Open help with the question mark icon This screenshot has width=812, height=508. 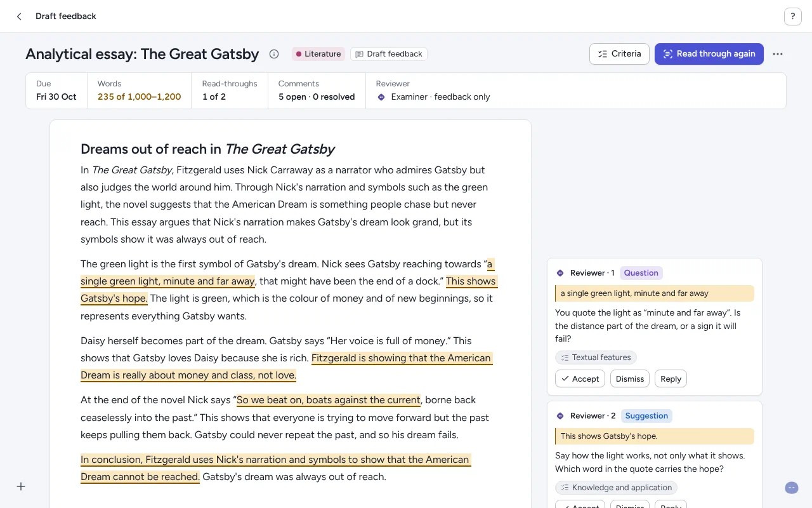click(x=793, y=17)
